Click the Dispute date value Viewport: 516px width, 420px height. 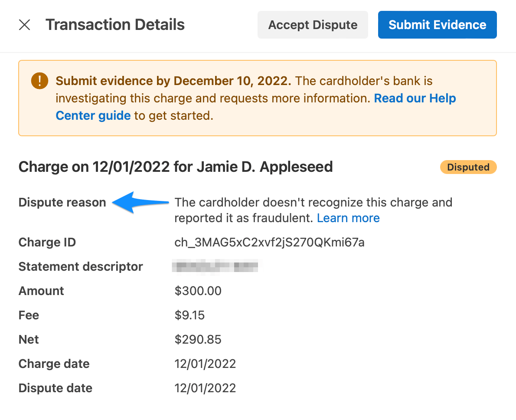coord(205,388)
